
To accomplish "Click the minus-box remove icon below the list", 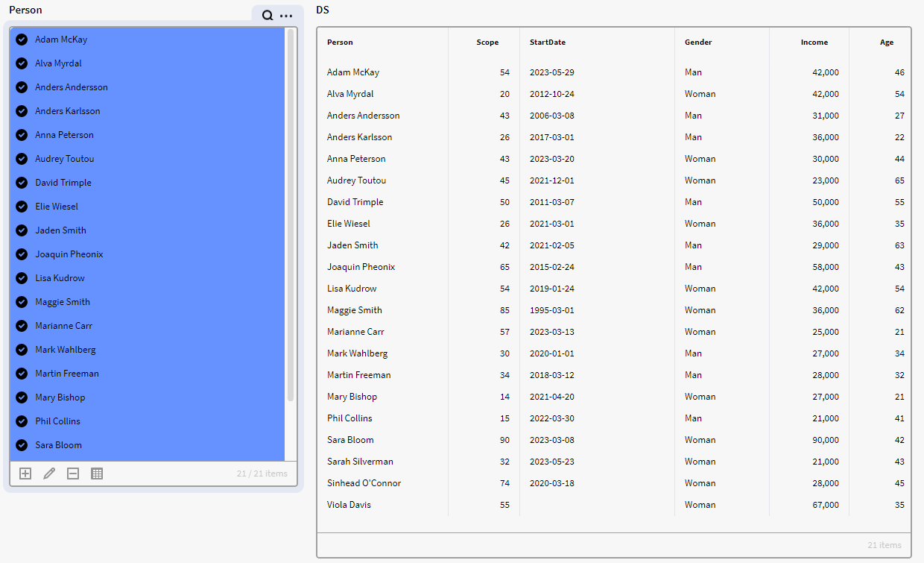I will pos(73,474).
